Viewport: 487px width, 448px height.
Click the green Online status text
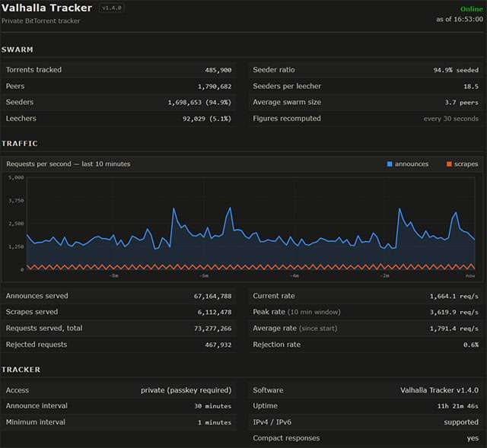tap(472, 9)
